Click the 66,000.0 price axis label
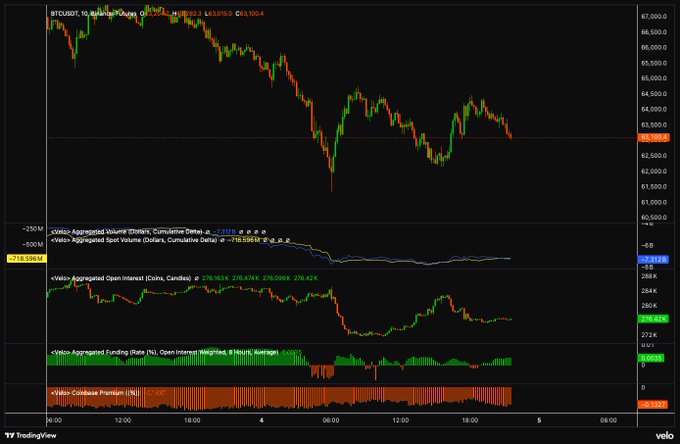 coord(654,47)
